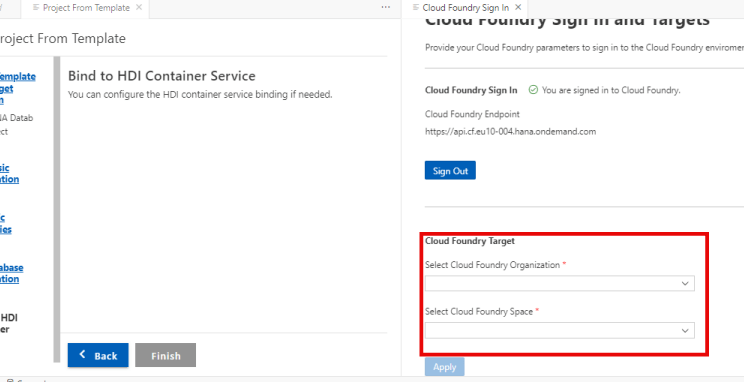Click the signed in success check icon

tap(533, 90)
